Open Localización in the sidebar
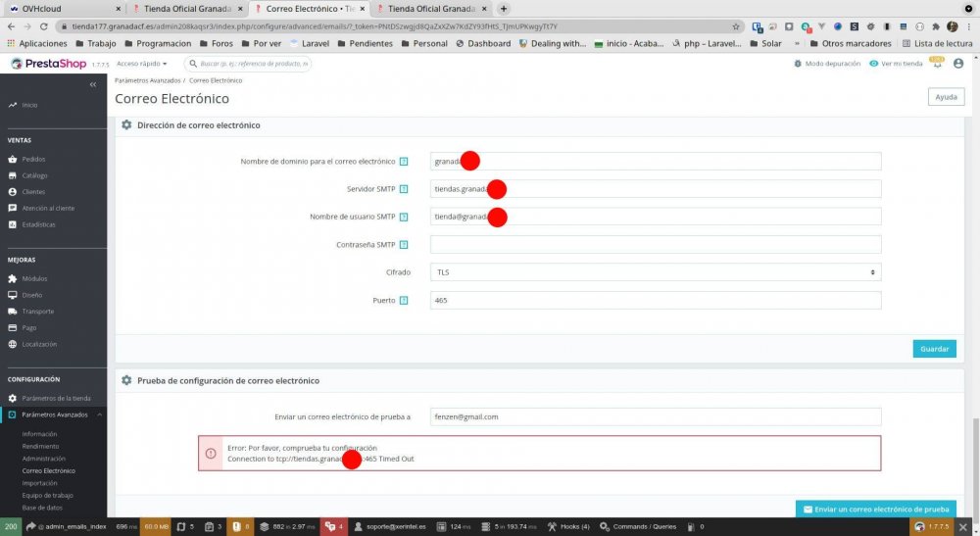 point(39,344)
